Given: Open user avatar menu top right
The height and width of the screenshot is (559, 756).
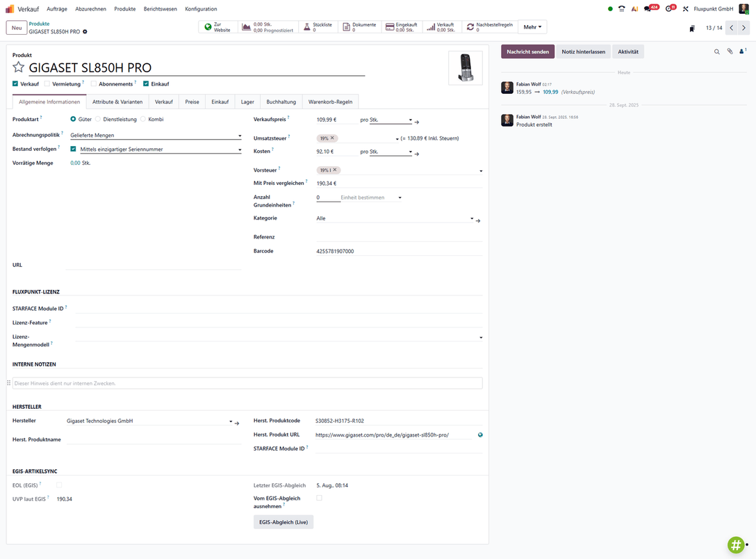Looking at the screenshot, I should point(744,8).
